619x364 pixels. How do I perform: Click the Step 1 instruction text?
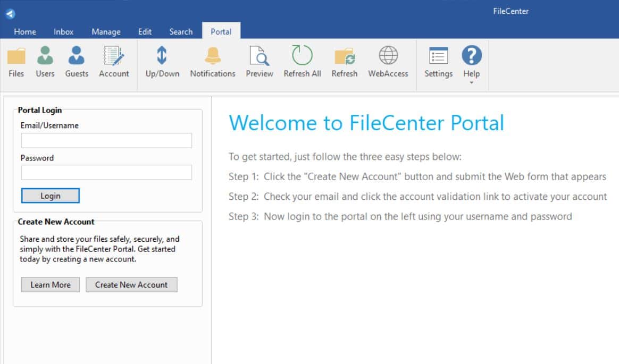point(417,176)
